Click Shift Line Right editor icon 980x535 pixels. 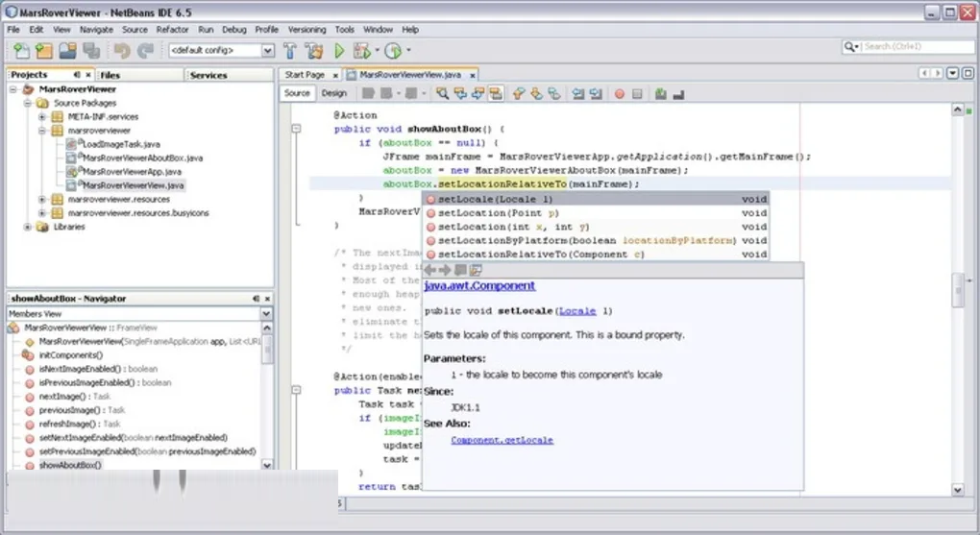(596, 94)
